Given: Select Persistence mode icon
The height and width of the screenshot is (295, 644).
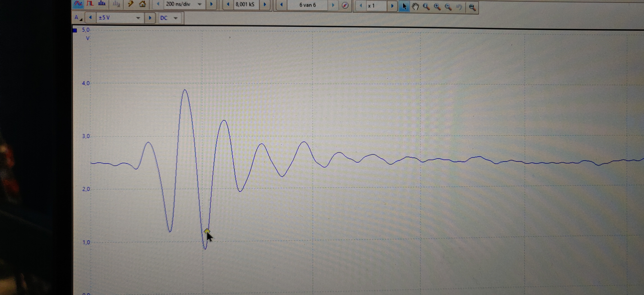Looking at the screenshot, I should pos(90,3).
